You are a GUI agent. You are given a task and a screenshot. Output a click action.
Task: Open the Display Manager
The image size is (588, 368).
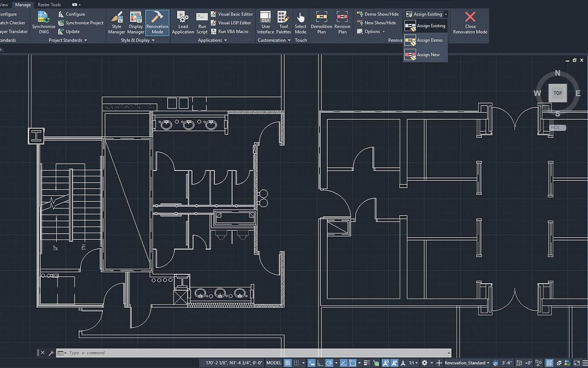(135, 23)
